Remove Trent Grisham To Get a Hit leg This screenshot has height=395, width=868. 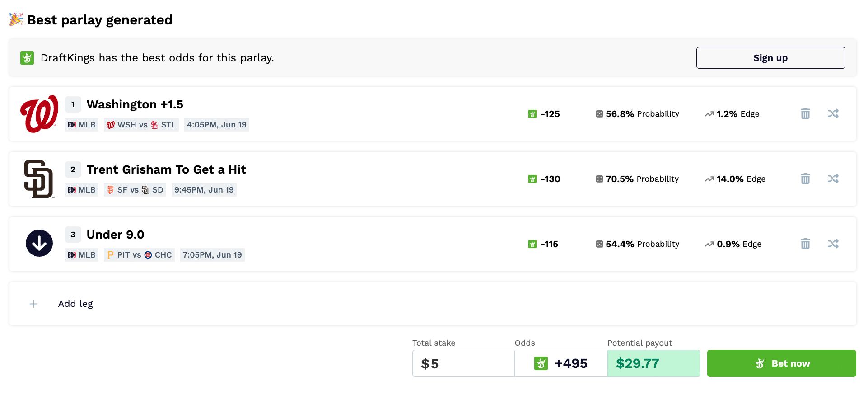(805, 179)
